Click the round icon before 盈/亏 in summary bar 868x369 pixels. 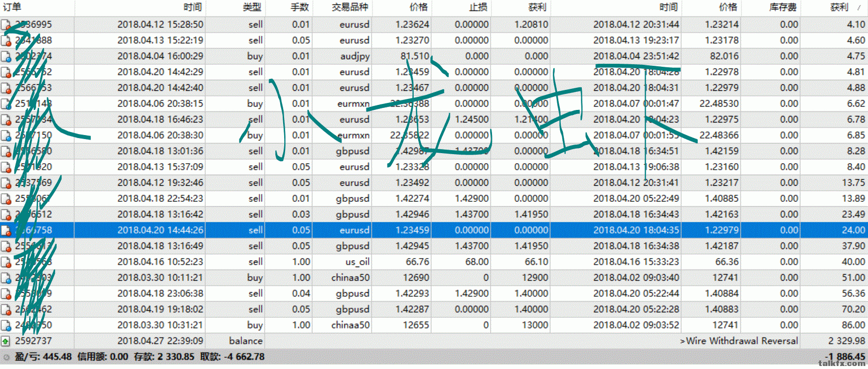(7, 357)
